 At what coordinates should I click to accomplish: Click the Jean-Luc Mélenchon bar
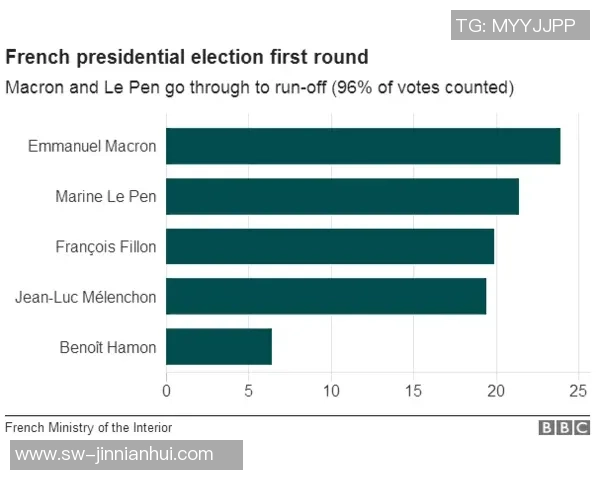coord(326,296)
